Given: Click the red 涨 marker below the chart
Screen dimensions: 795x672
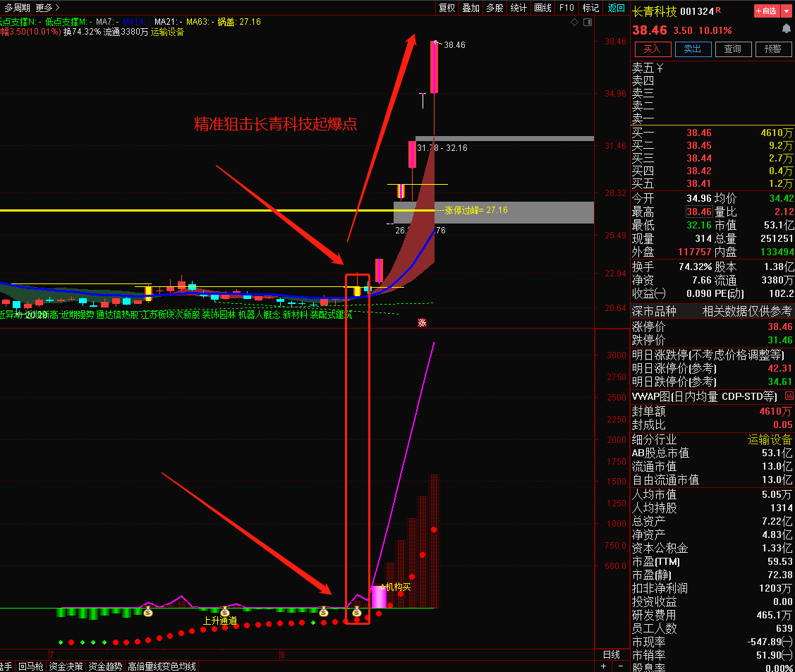Looking at the screenshot, I should 422,323.
